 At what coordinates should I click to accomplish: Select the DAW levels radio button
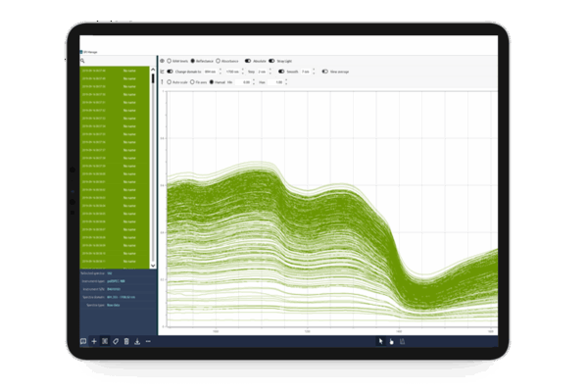pyautogui.click(x=170, y=60)
